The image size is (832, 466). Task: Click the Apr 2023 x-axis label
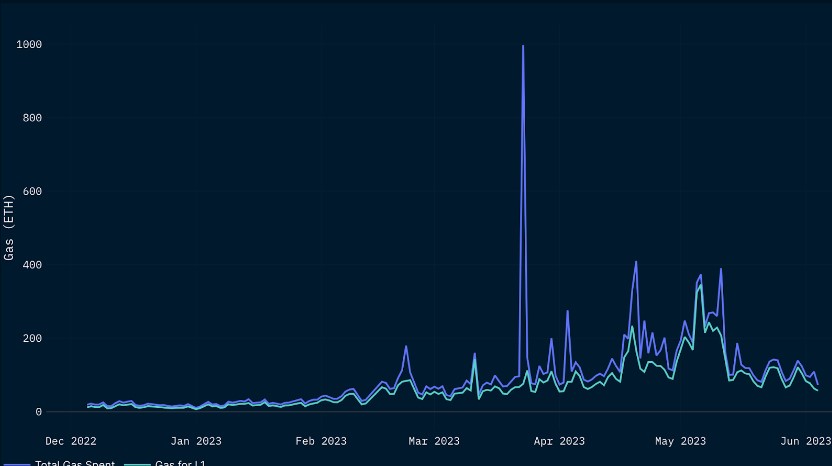pos(559,440)
